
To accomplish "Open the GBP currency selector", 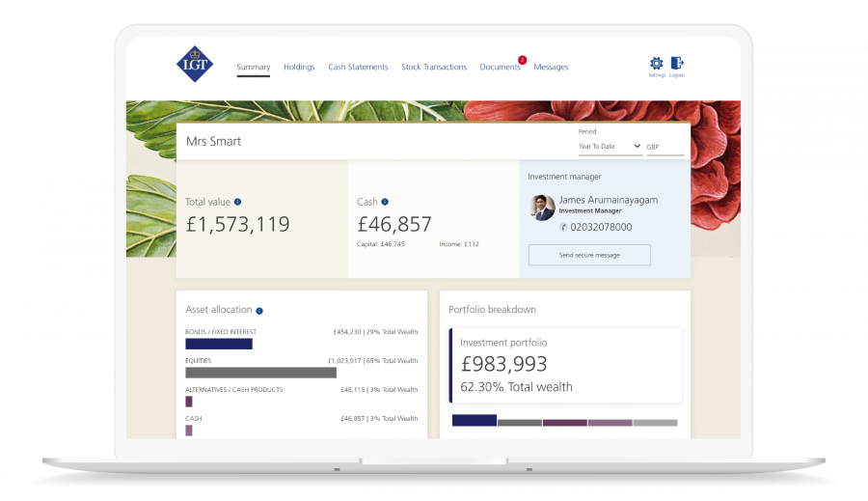I will (x=665, y=147).
